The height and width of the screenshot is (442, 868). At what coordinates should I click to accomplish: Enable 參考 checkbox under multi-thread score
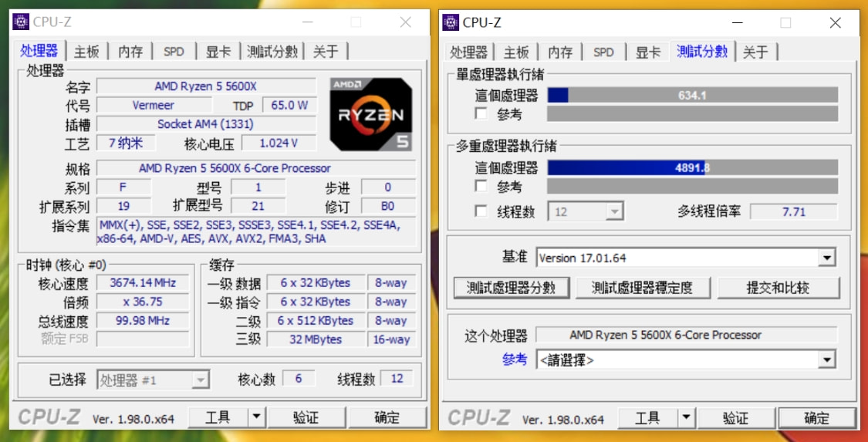(x=481, y=186)
